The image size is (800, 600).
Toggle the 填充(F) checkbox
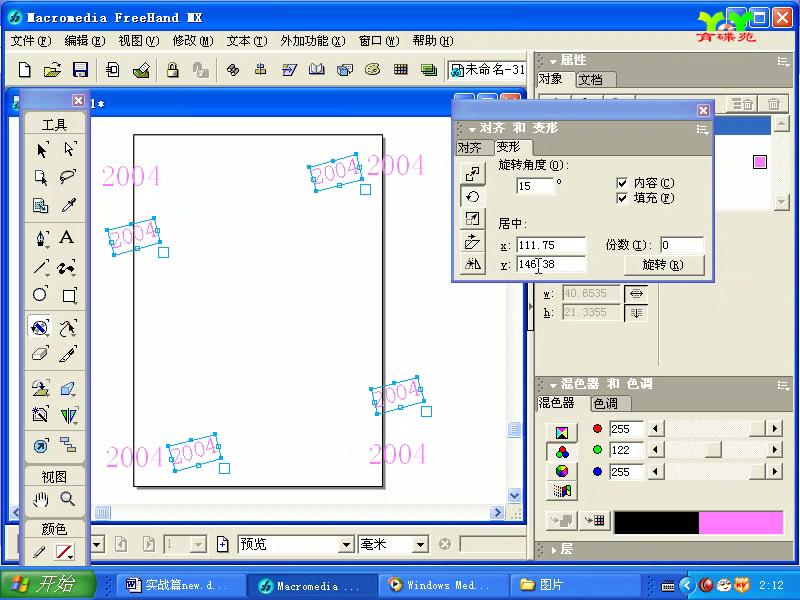point(622,198)
